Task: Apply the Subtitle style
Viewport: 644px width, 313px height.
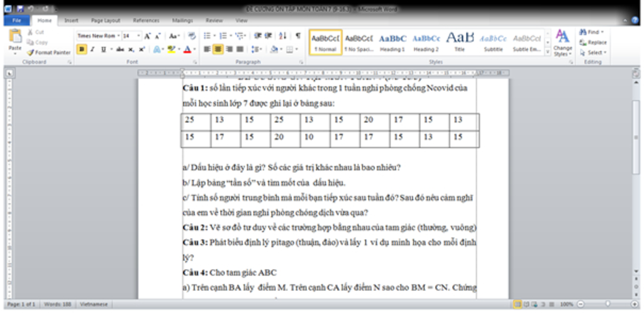Action: 493,42
